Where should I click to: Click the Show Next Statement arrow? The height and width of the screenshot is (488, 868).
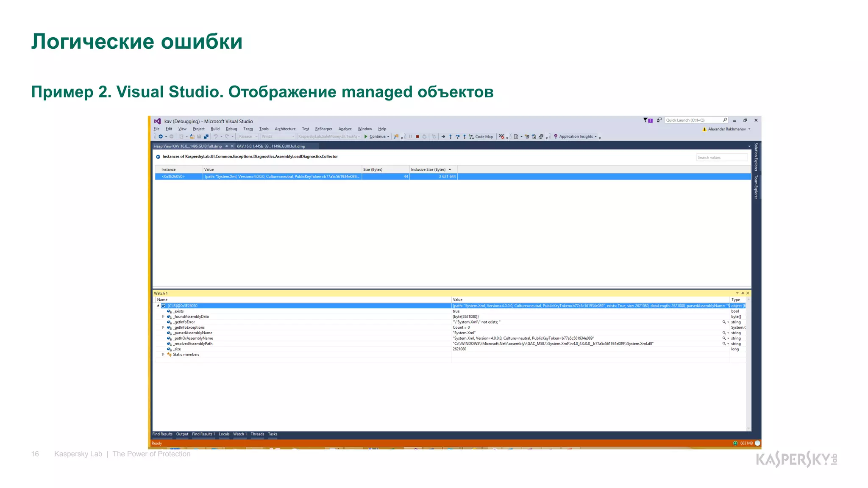[x=443, y=136]
